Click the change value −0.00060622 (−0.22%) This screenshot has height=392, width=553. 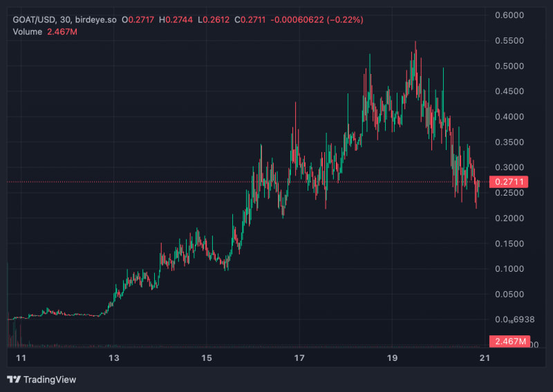[317, 20]
